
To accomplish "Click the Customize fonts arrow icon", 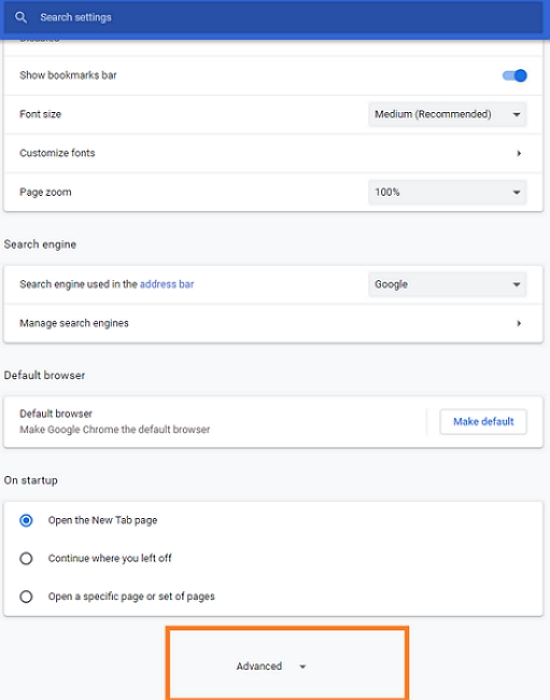I will click(519, 153).
